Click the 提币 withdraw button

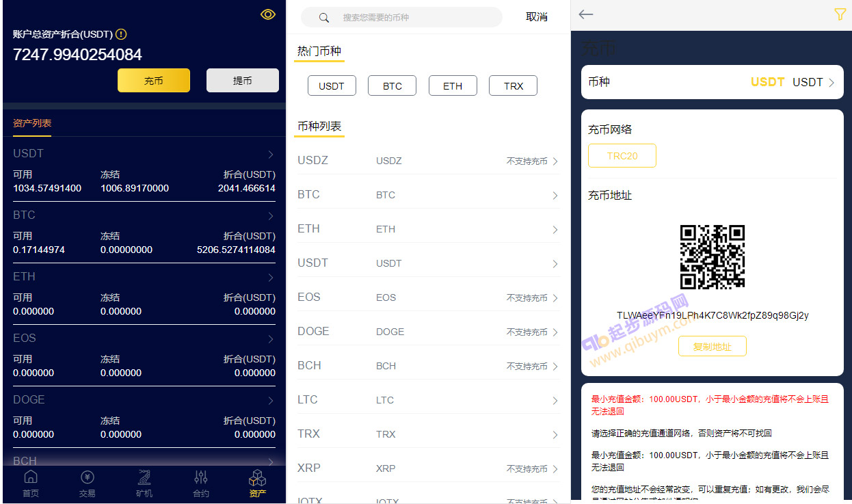pyautogui.click(x=243, y=80)
